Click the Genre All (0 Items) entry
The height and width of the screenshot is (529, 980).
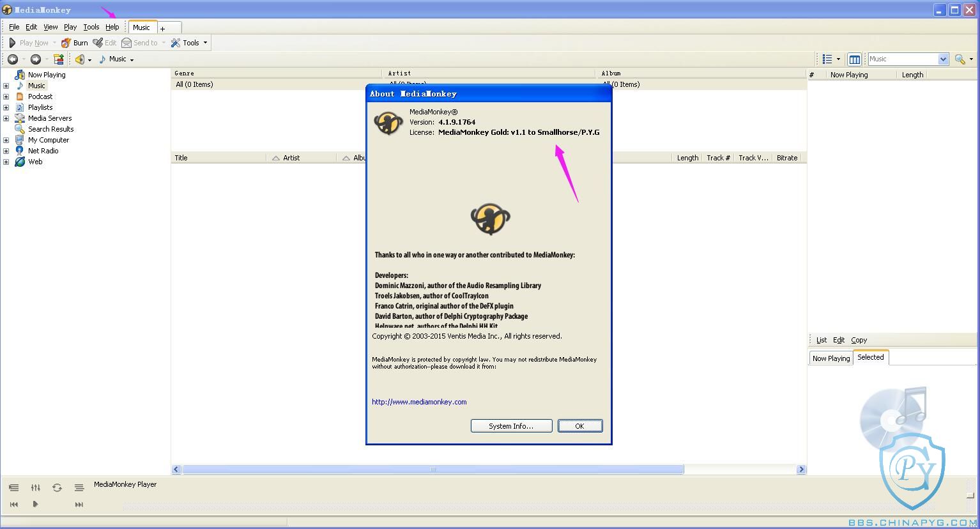(x=194, y=84)
